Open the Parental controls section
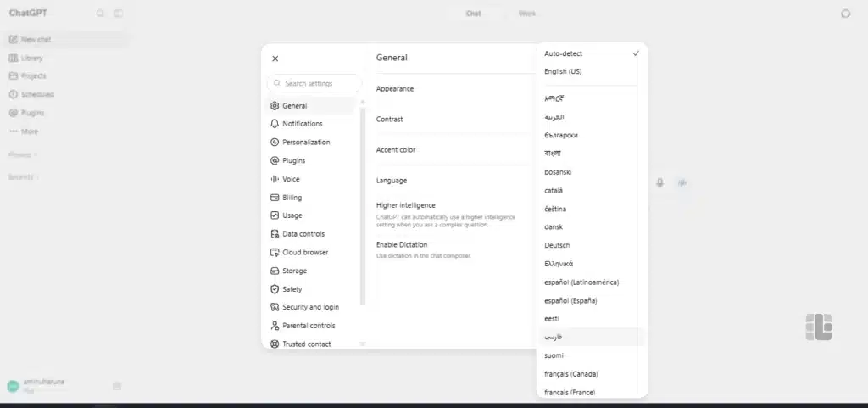The width and height of the screenshot is (868, 408). pos(310,326)
